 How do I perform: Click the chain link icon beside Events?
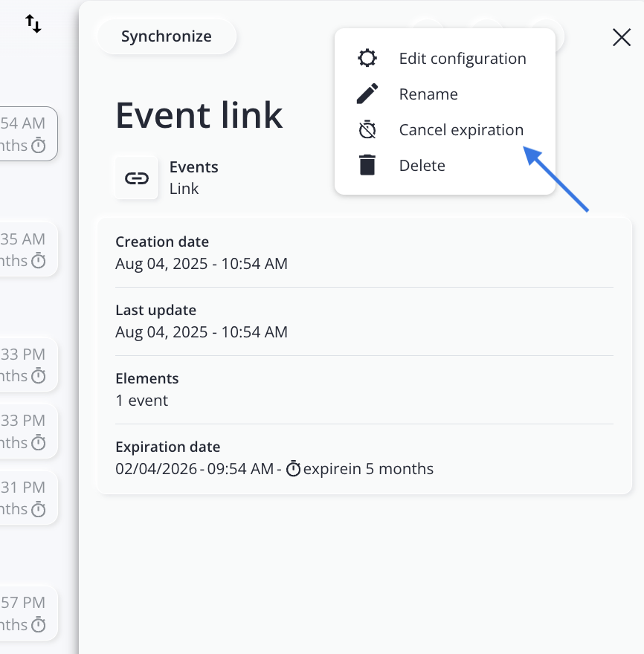(136, 178)
